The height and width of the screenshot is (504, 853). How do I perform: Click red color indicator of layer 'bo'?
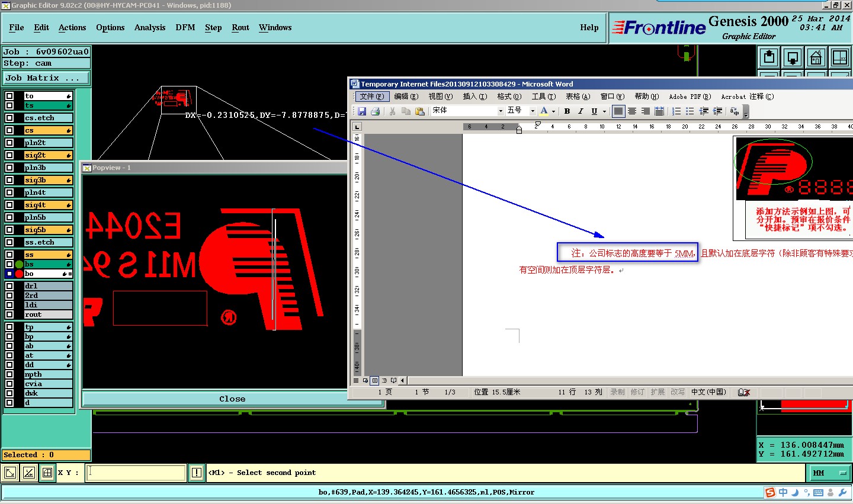pos(19,274)
